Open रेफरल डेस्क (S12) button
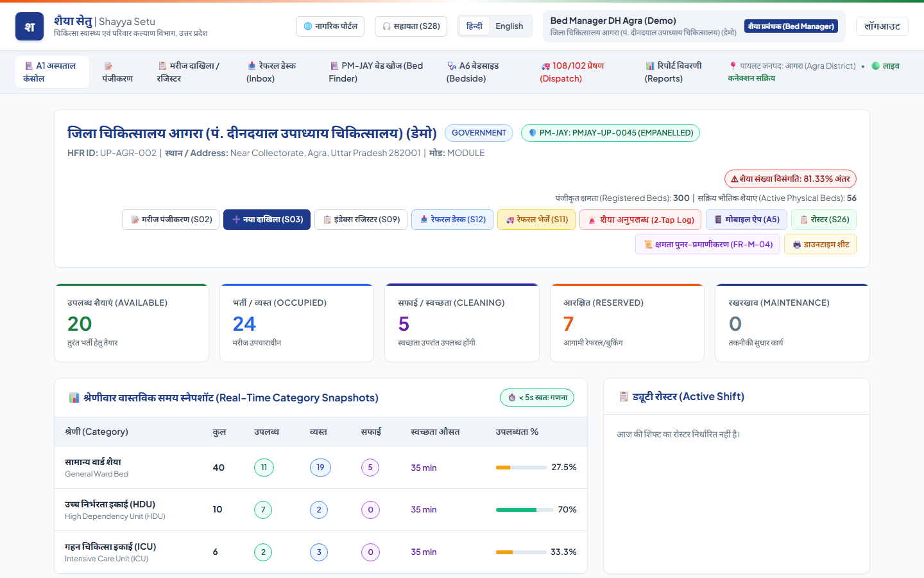The image size is (924, 578). [x=452, y=220]
